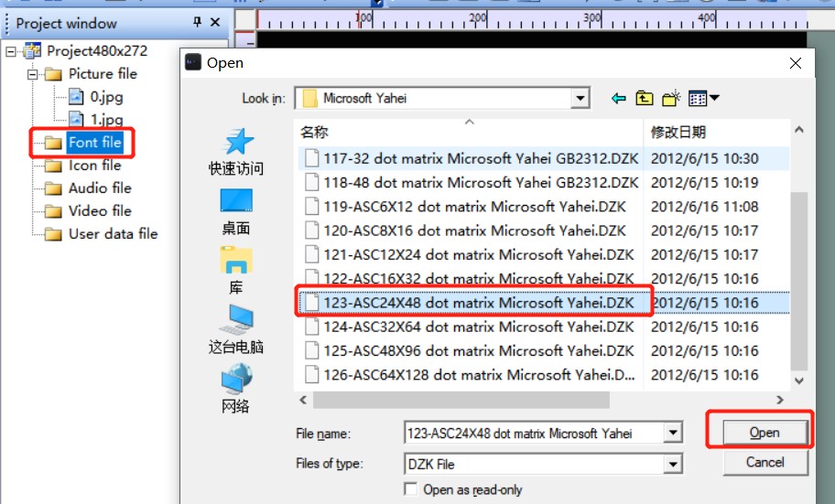Click horizontal scrollbar left arrow

[303, 400]
